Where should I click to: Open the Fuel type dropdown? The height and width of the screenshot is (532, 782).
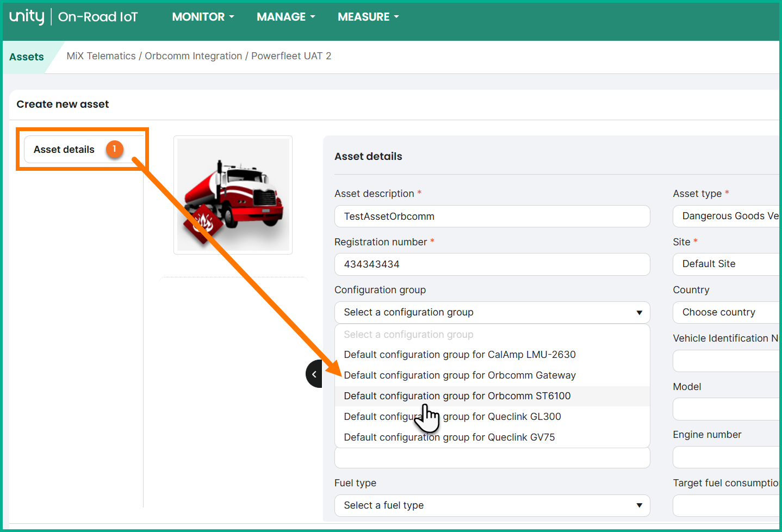coord(492,505)
